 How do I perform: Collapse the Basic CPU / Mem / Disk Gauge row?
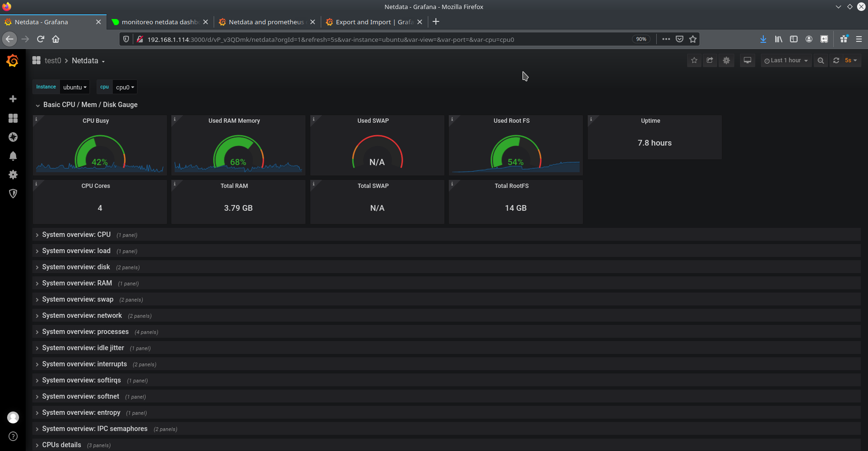[x=90, y=105]
